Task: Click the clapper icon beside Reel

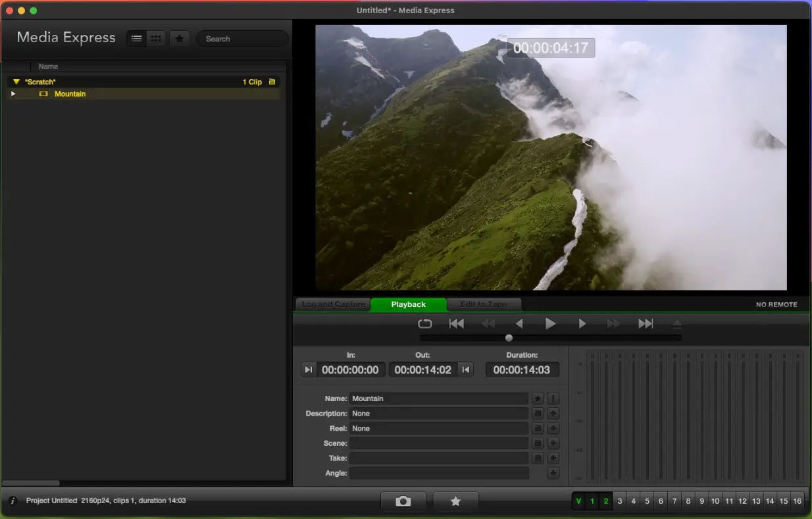Action: click(538, 429)
